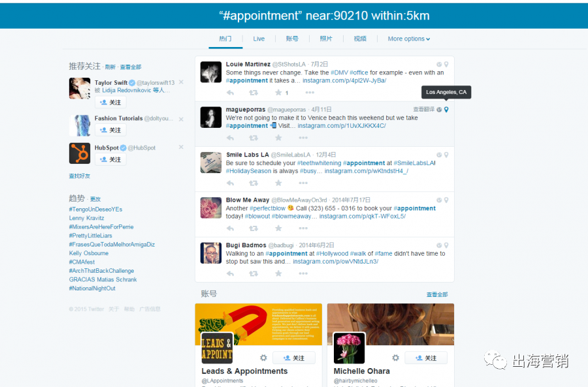Image resolution: width=588 pixels, height=387 pixels.
Task: Follow HubSpot with 关注 button
Action: [110, 159]
